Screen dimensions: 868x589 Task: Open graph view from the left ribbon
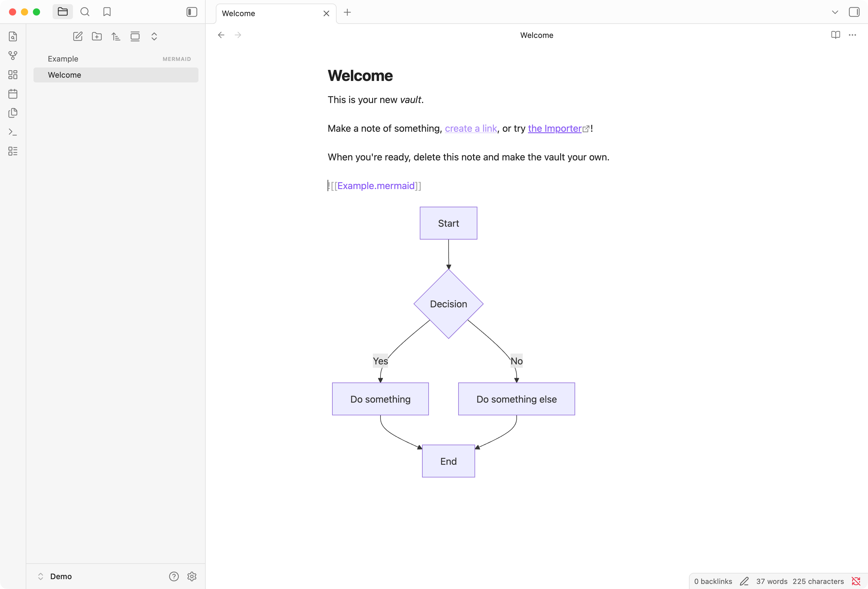[x=13, y=56]
